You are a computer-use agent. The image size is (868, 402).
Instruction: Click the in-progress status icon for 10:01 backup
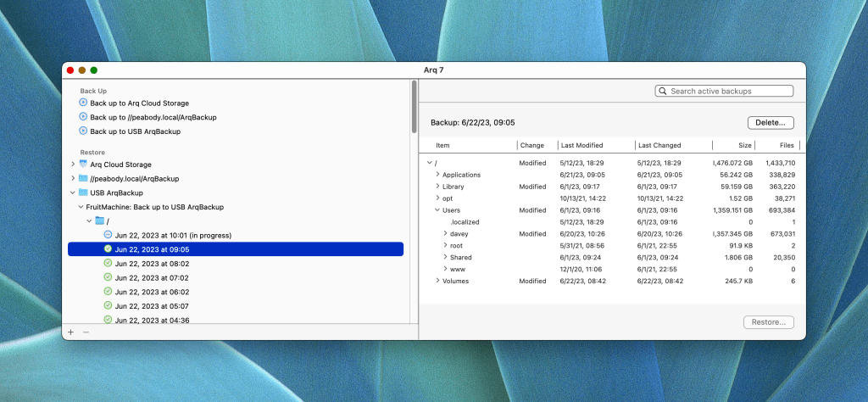click(x=108, y=235)
